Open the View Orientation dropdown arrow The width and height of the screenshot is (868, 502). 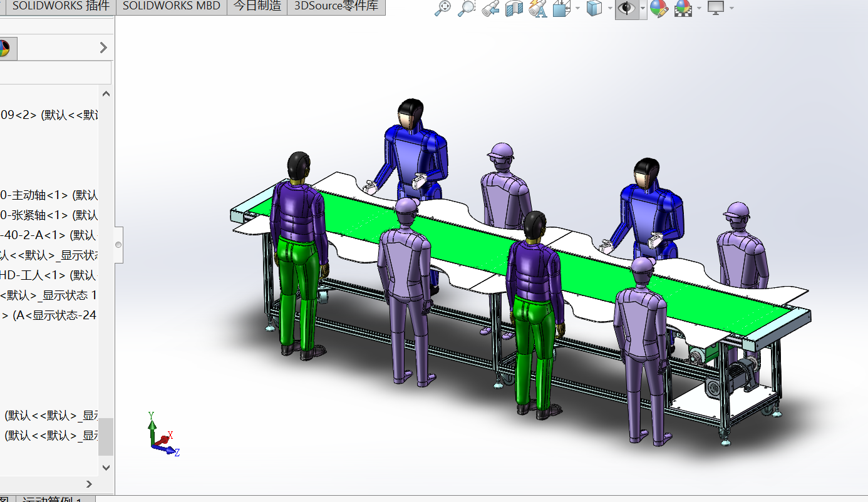[577, 9]
